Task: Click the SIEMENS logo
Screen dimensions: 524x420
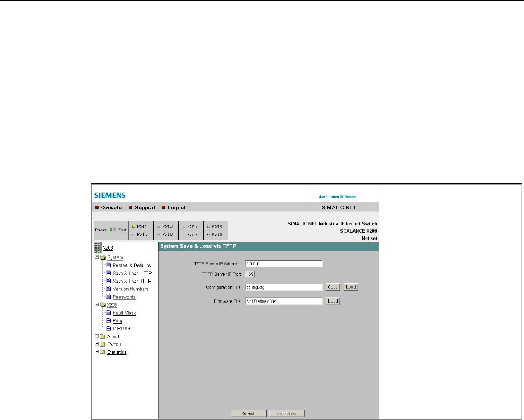Action: tap(110, 195)
